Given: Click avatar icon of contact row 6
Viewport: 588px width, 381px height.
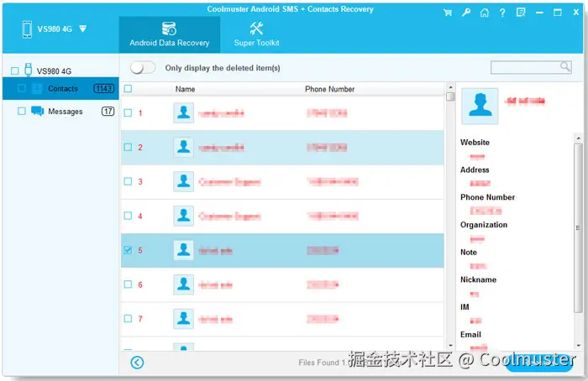Looking at the screenshot, I should (x=183, y=284).
